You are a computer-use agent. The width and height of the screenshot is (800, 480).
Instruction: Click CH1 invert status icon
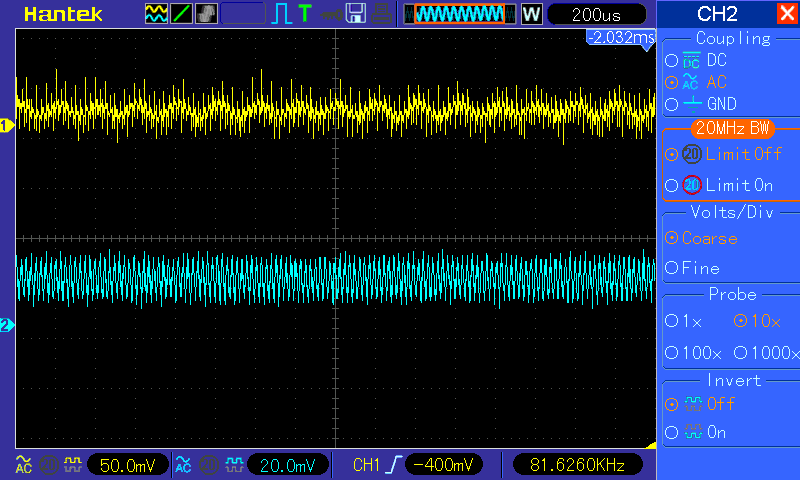click(x=73, y=464)
